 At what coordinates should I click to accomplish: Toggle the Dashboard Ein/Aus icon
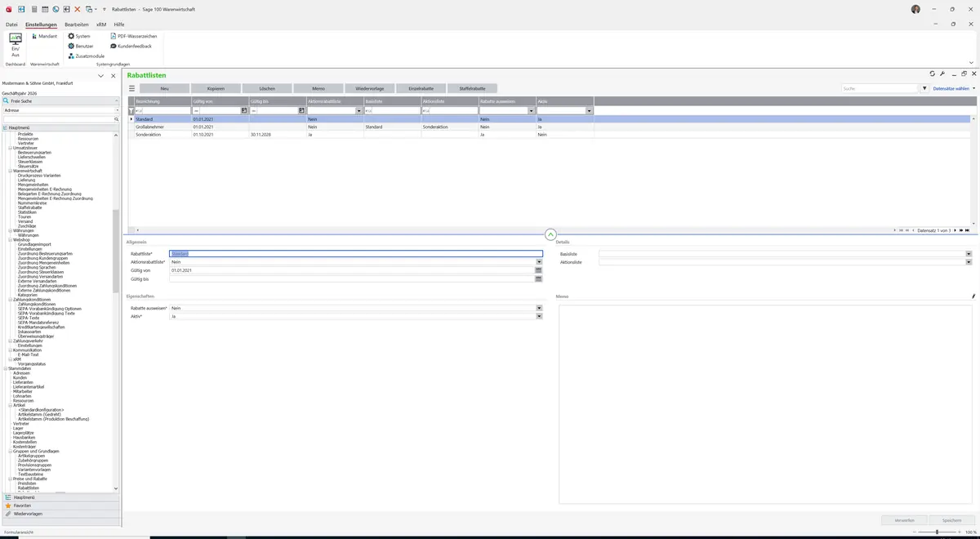tap(15, 45)
